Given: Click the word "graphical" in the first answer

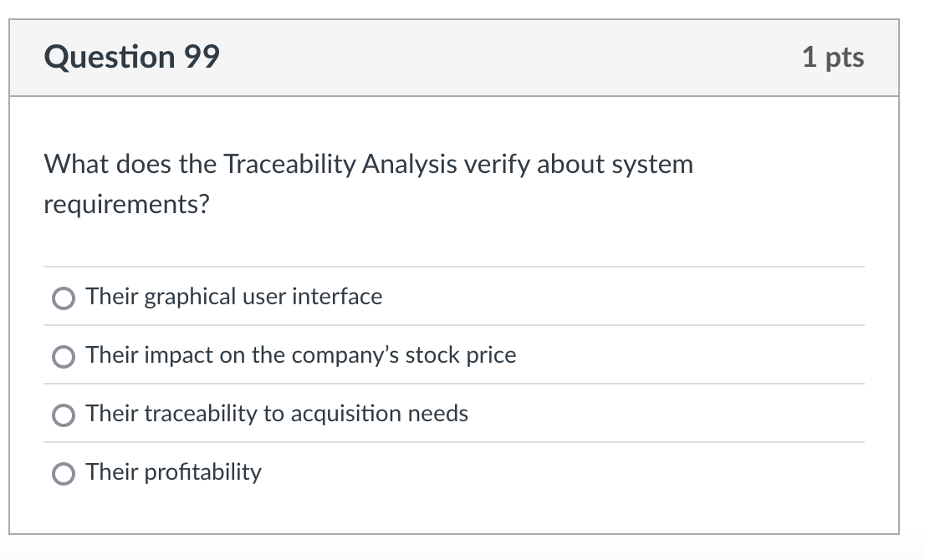Looking at the screenshot, I should (191, 297).
